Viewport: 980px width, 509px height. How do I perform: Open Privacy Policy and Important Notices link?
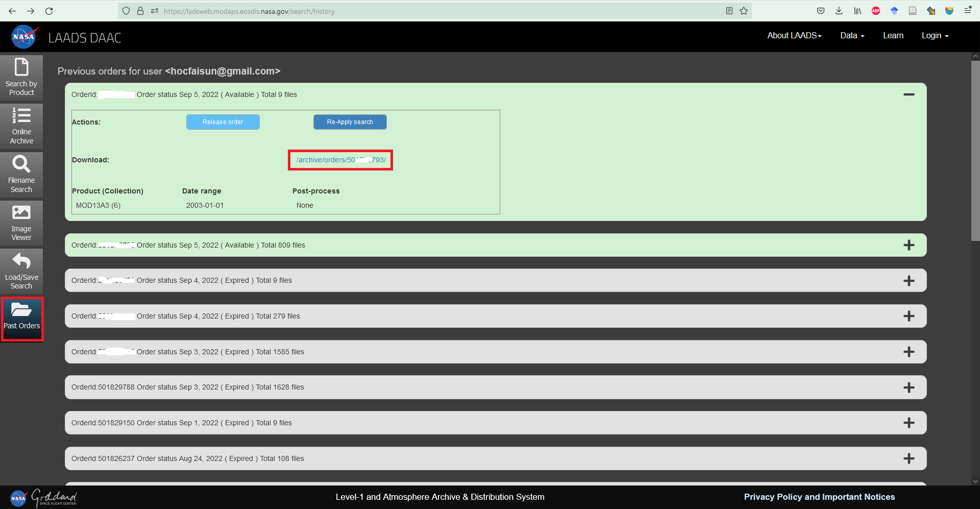[819, 497]
